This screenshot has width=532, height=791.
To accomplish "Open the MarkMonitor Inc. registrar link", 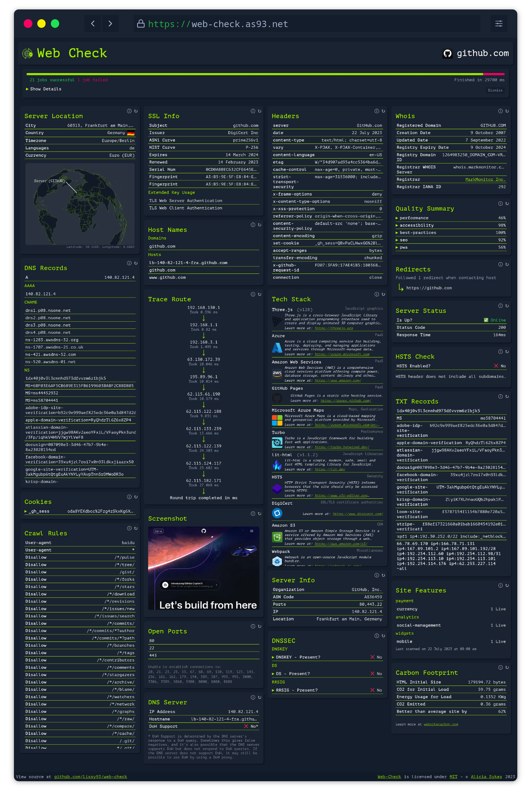I will click(x=485, y=180).
